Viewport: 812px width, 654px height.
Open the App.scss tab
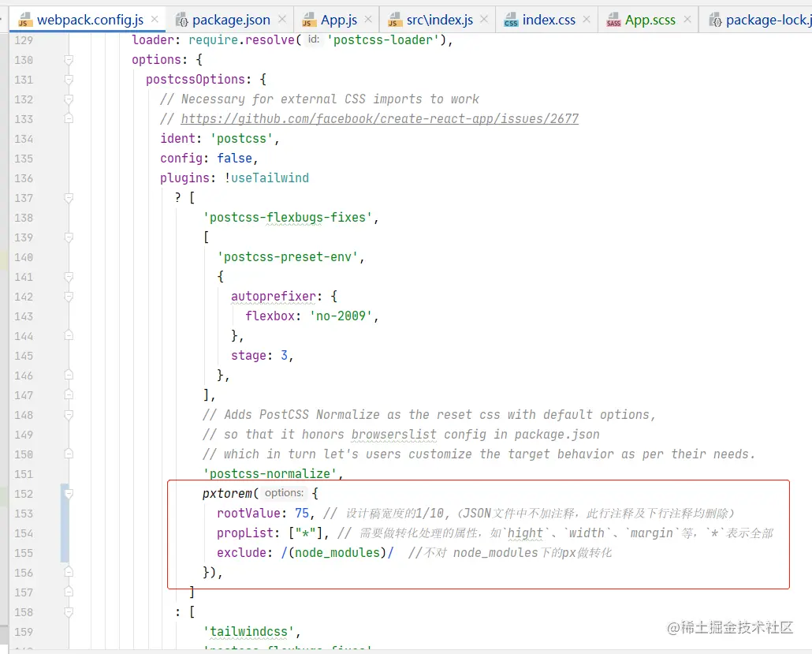(x=650, y=20)
